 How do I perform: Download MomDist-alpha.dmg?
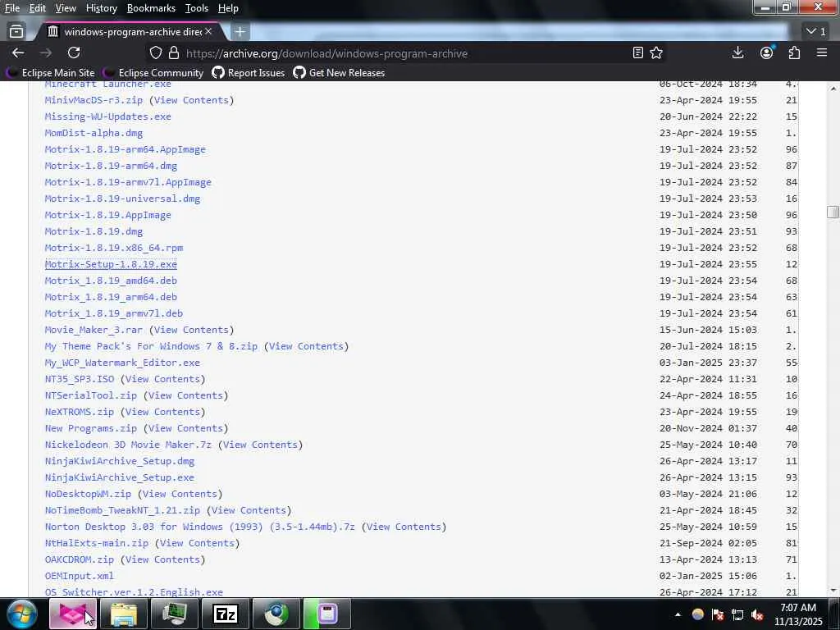(94, 133)
